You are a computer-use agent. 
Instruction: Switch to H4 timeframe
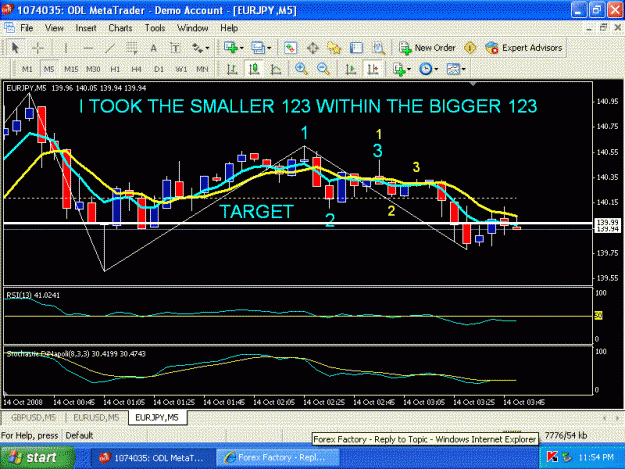[x=137, y=69]
